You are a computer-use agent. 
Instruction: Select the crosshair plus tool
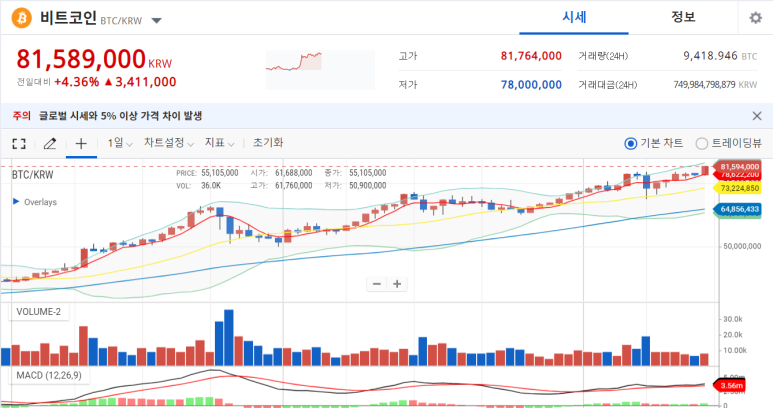click(x=81, y=143)
